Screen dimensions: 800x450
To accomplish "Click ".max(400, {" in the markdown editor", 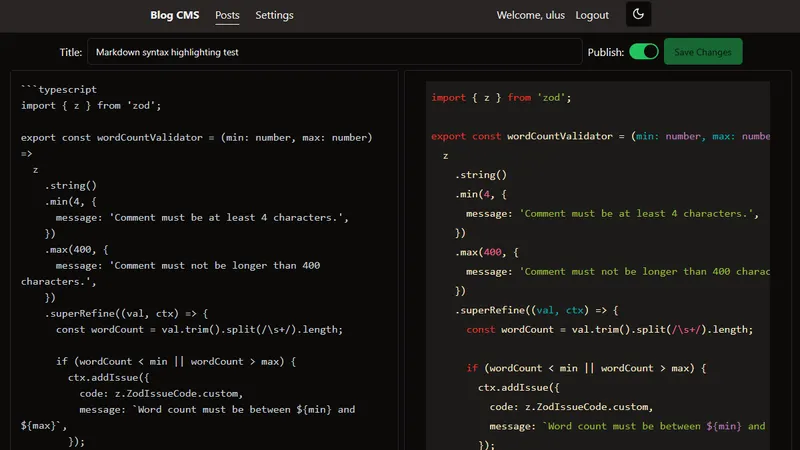I will click(x=77, y=249).
